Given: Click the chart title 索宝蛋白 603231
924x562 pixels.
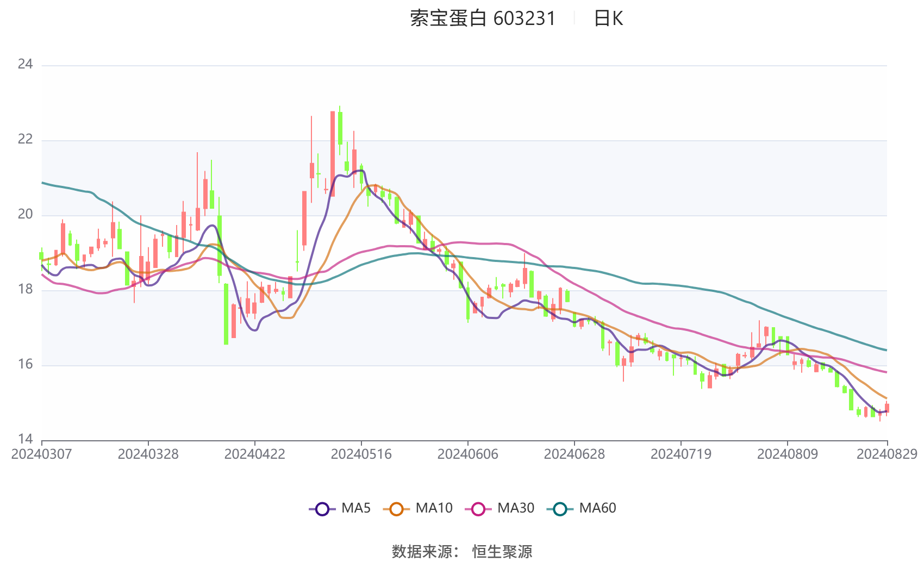Looking at the screenshot, I should [x=483, y=18].
